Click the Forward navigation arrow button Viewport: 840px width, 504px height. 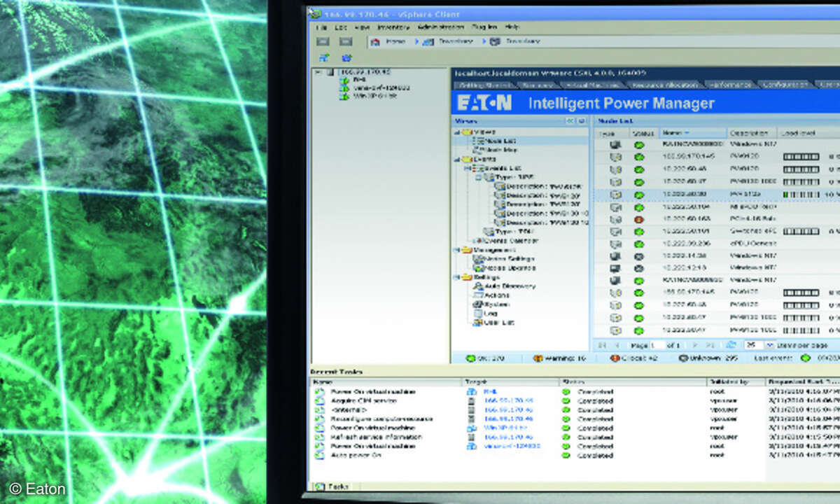[345, 41]
